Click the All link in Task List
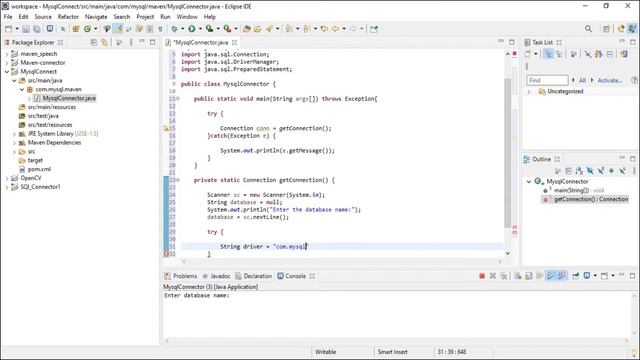The height and width of the screenshot is (360, 640). [582, 80]
